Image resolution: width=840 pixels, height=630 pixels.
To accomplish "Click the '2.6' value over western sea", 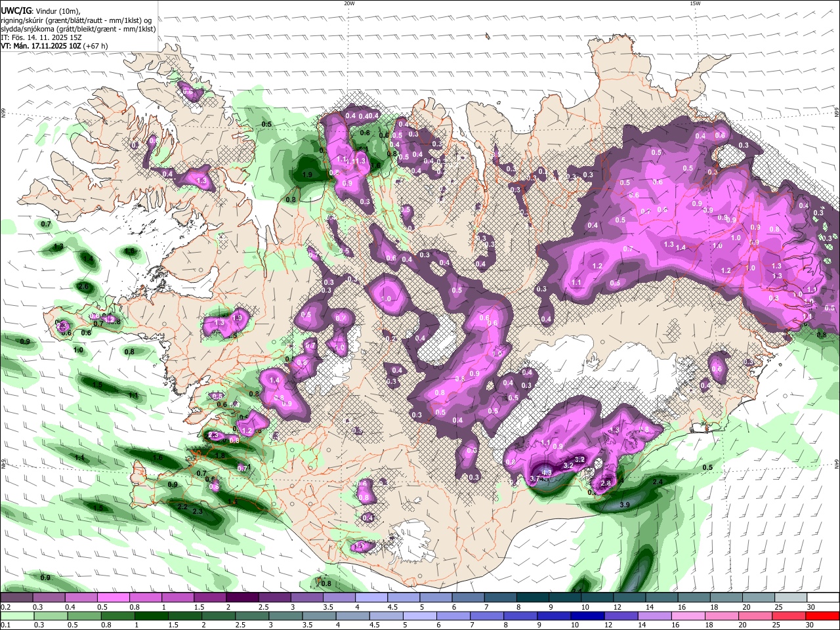I will 83,287.
